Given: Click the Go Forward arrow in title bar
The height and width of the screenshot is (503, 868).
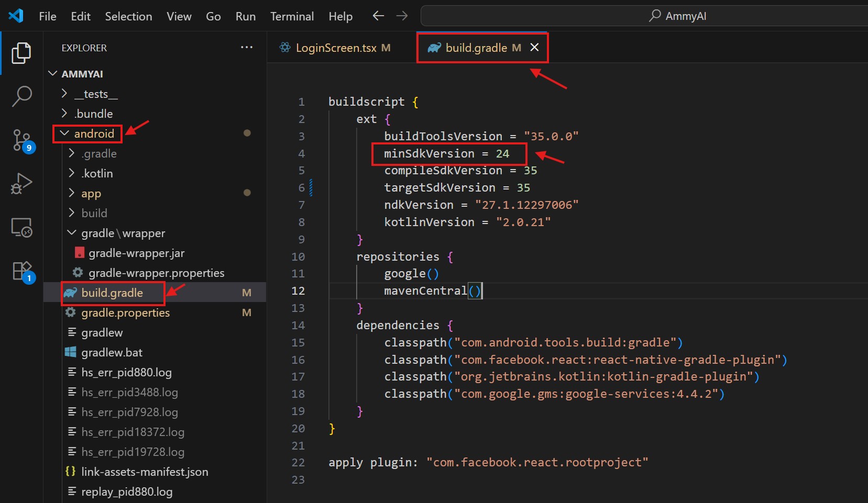Looking at the screenshot, I should (x=402, y=16).
